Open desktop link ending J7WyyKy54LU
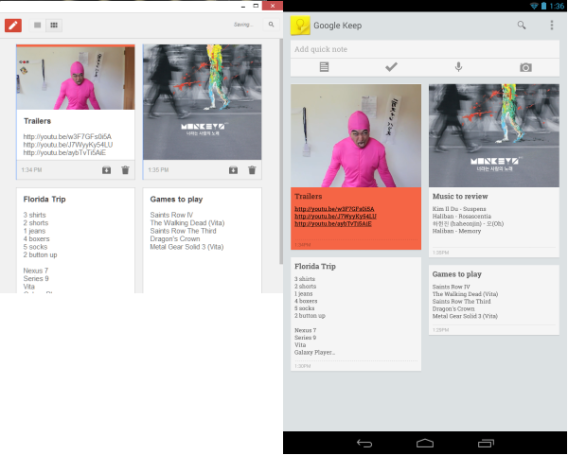 [68, 145]
